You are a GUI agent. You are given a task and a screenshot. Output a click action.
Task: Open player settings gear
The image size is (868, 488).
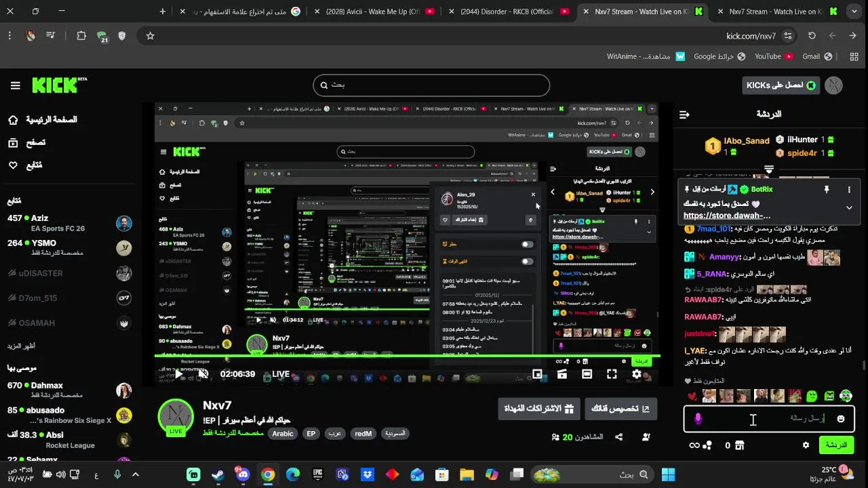click(x=637, y=374)
